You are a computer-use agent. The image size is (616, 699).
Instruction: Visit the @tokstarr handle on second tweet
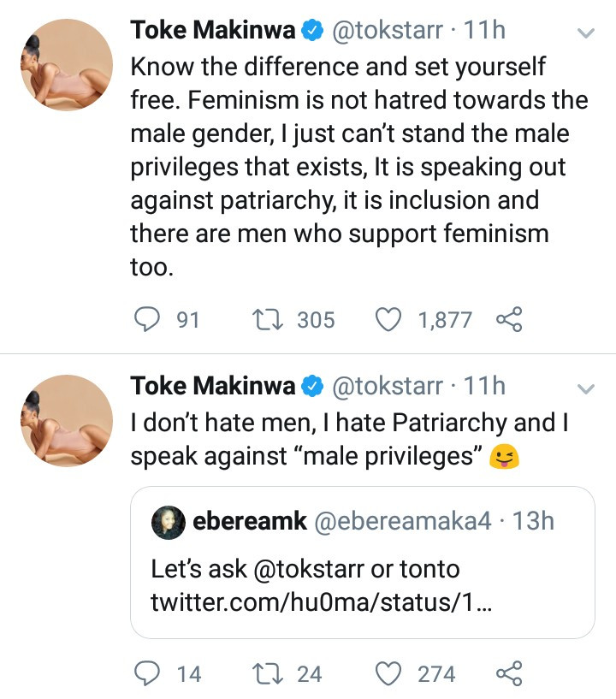click(x=387, y=387)
